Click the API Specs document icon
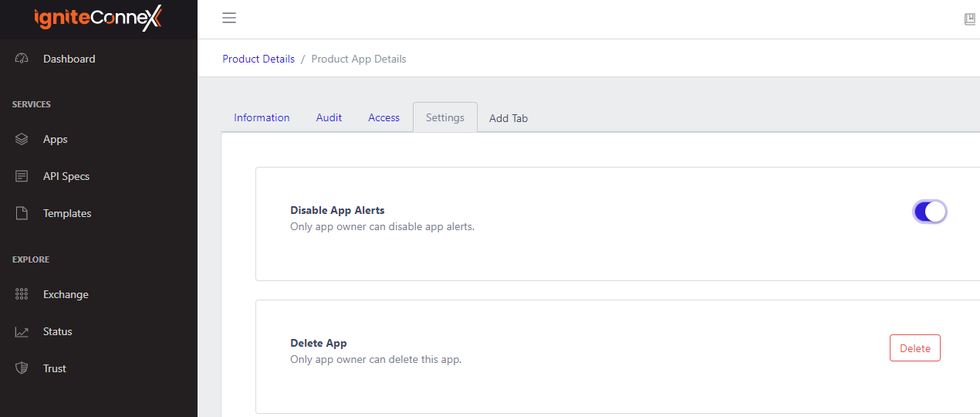This screenshot has width=980, height=417. (22, 177)
